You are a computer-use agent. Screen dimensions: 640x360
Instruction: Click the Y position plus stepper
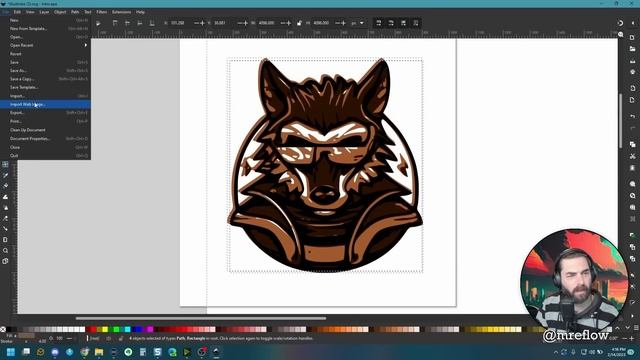[245, 23]
